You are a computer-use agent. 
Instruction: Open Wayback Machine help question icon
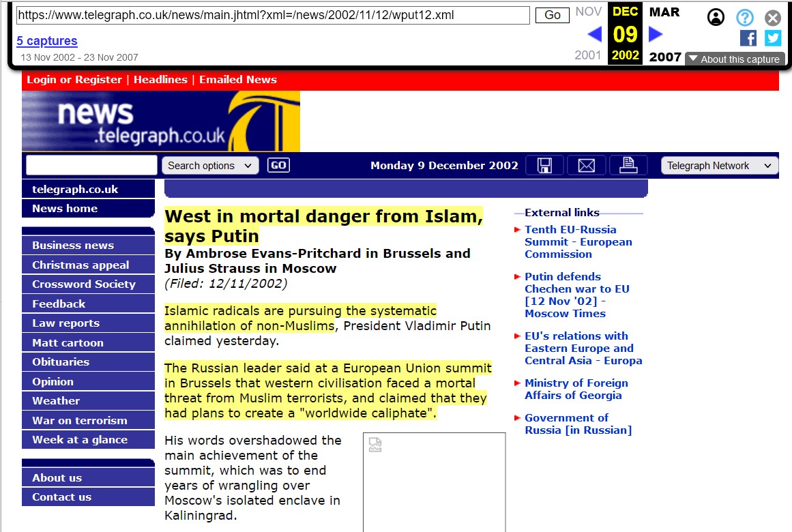(744, 18)
